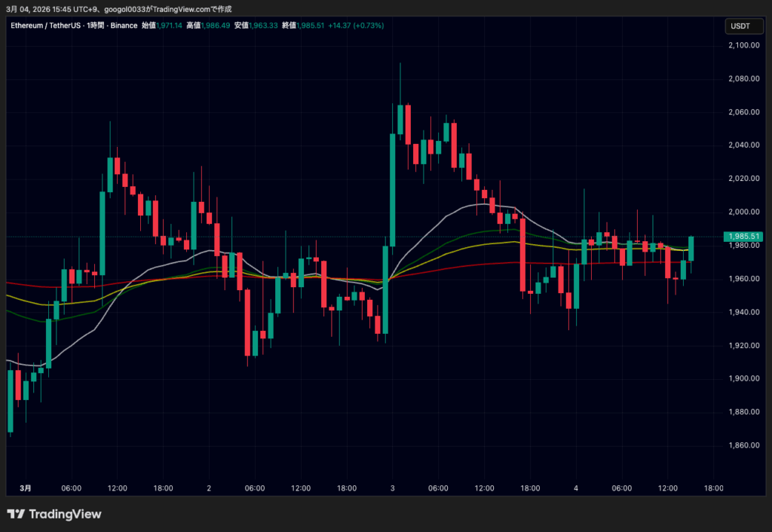Open the Ethereum / TetherUS symbol

pyautogui.click(x=45, y=25)
